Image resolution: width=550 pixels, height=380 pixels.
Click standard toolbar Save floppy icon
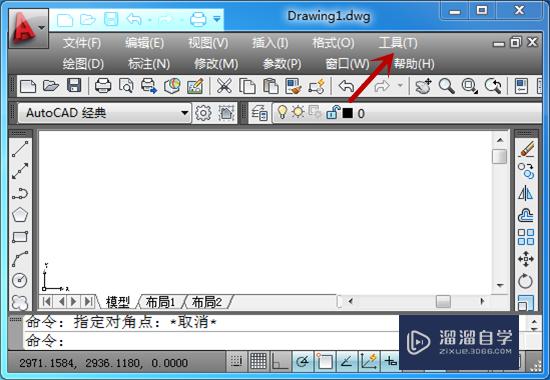click(x=74, y=86)
